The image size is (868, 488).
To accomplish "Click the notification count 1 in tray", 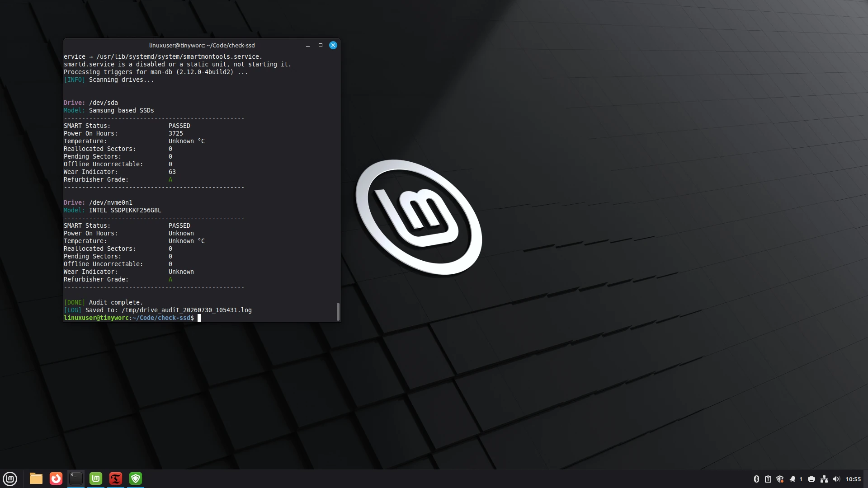I will 801,479.
